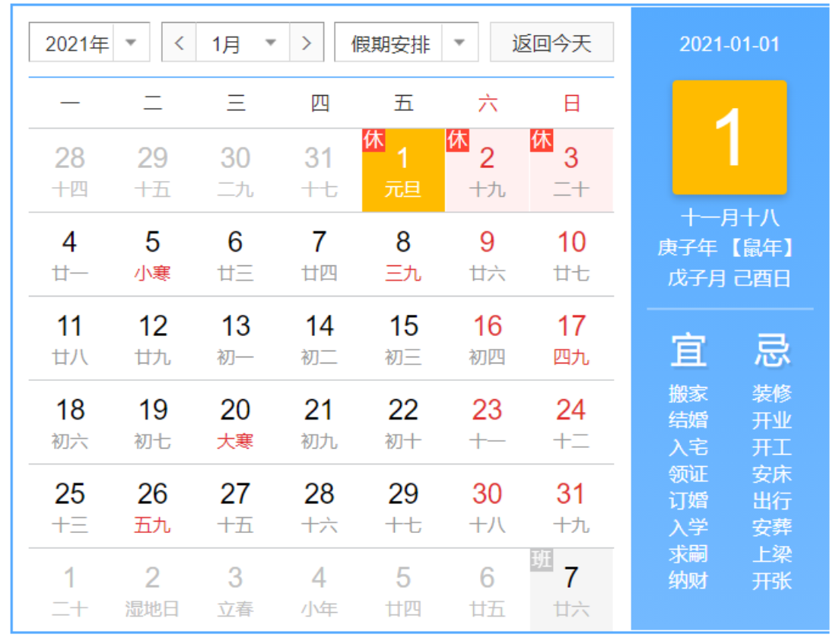This screenshot has width=839, height=644.
Task: Expand the 1月 month dropdown
Action: click(243, 43)
